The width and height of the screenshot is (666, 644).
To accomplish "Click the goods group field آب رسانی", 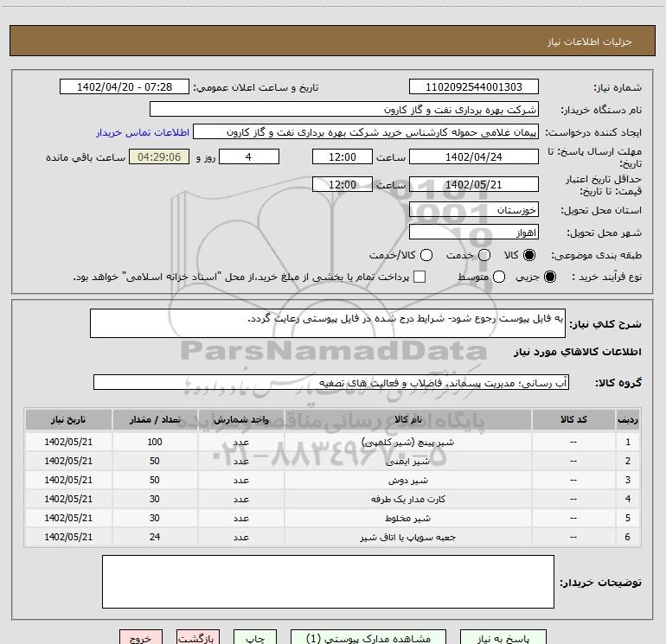I will pyautogui.click(x=331, y=382).
